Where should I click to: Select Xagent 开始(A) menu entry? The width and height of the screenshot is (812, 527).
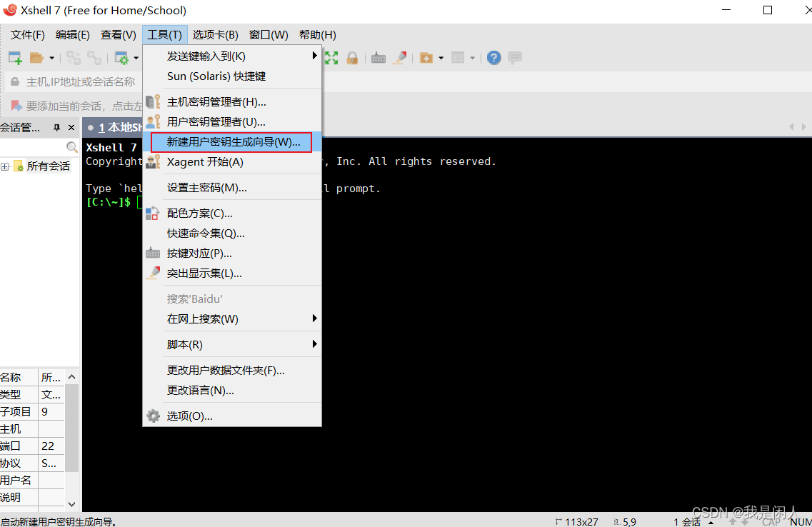232,162
